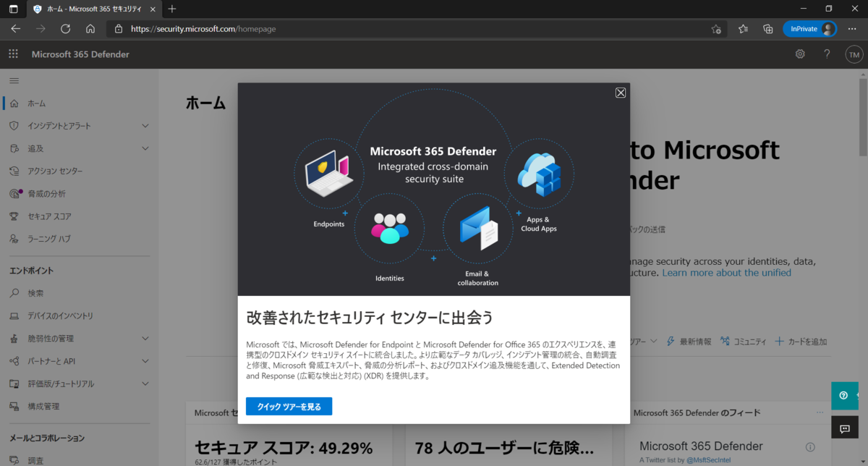
Task: Click the アクション センター icon
Action: pyautogui.click(x=14, y=171)
